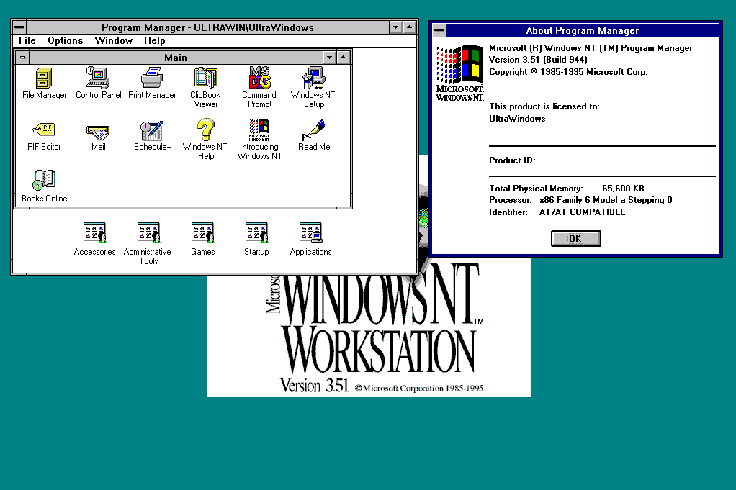Viewport: 736px width, 490px height.
Task: Maximize the Program Manager window
Action: [x=409, y=27]
